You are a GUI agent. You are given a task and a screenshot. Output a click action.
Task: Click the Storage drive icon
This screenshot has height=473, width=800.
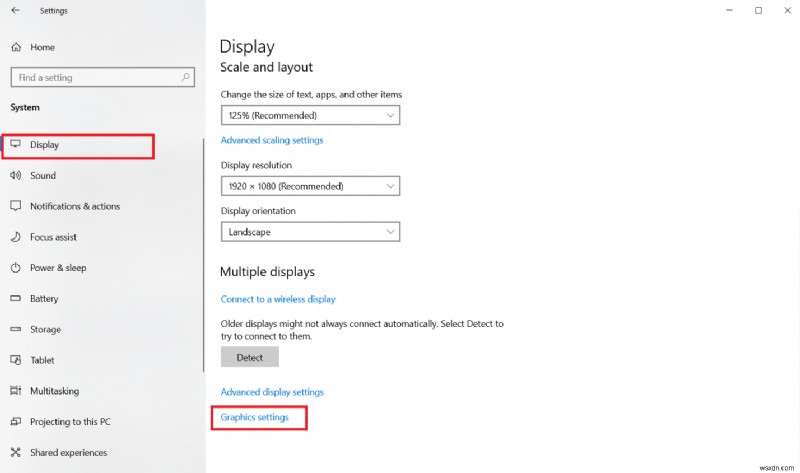tap(15, 329)
